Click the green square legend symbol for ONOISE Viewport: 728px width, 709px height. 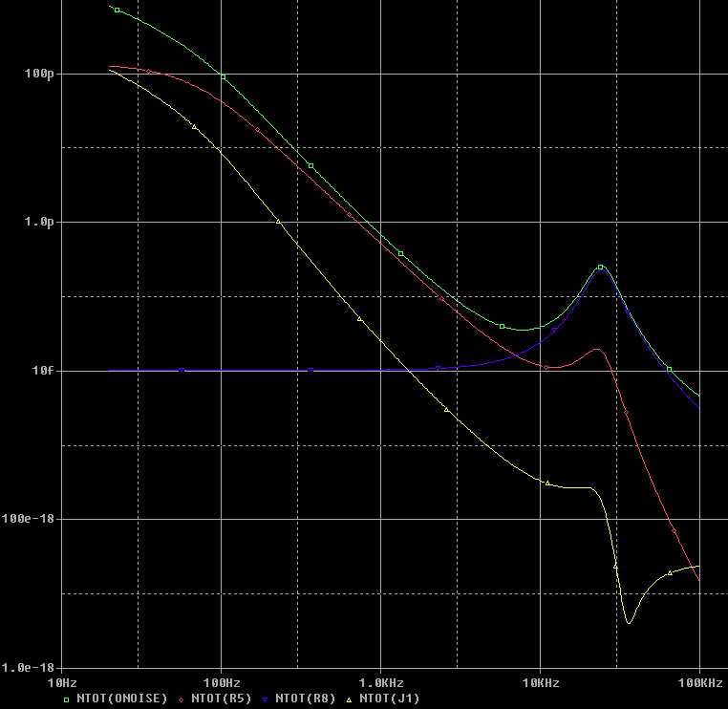[66, 699]
